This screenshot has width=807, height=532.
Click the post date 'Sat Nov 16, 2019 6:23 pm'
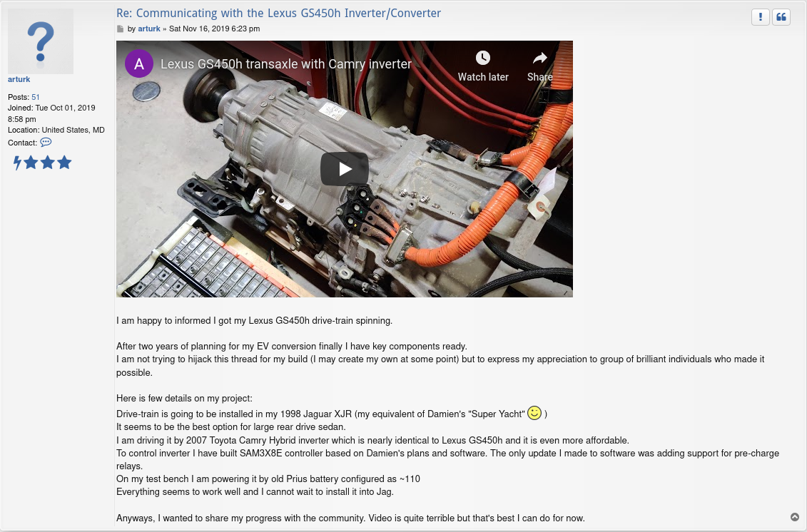click(214, 29)
